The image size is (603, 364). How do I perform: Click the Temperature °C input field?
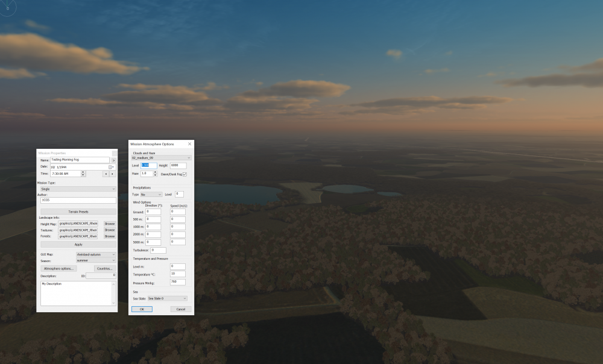tap(177, 274)
